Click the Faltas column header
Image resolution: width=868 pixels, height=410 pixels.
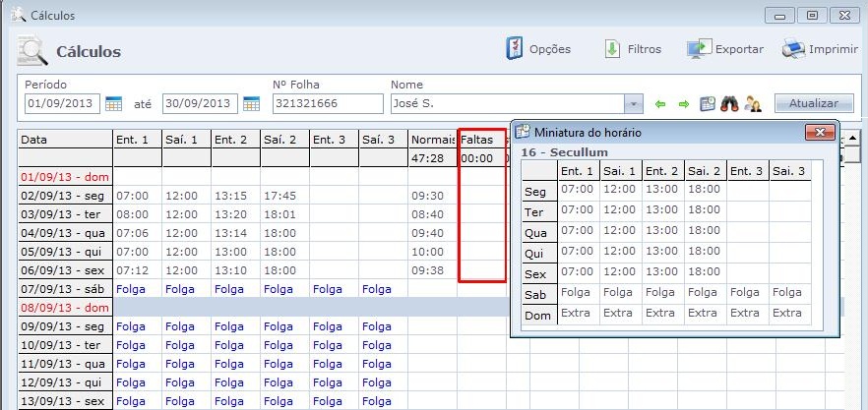click(x=481, y=140)
